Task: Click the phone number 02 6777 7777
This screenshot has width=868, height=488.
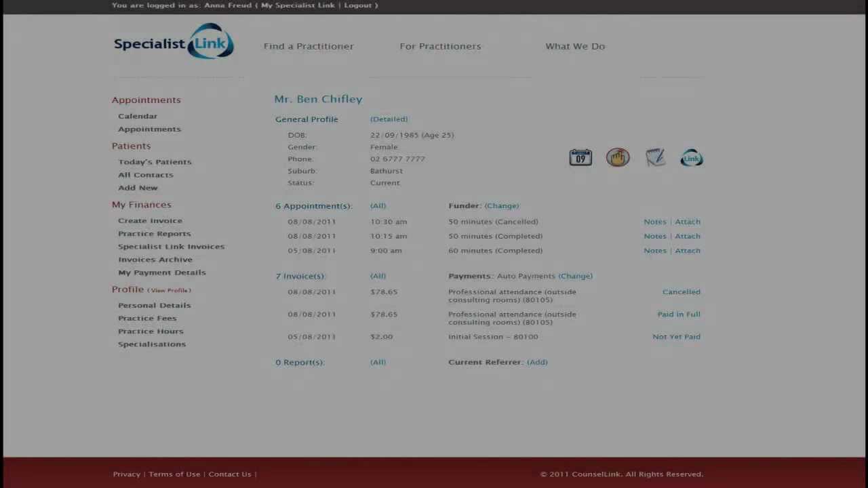Action: point(397,159)
